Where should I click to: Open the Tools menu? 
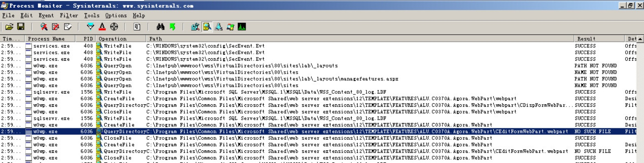[x=92, y=15]
